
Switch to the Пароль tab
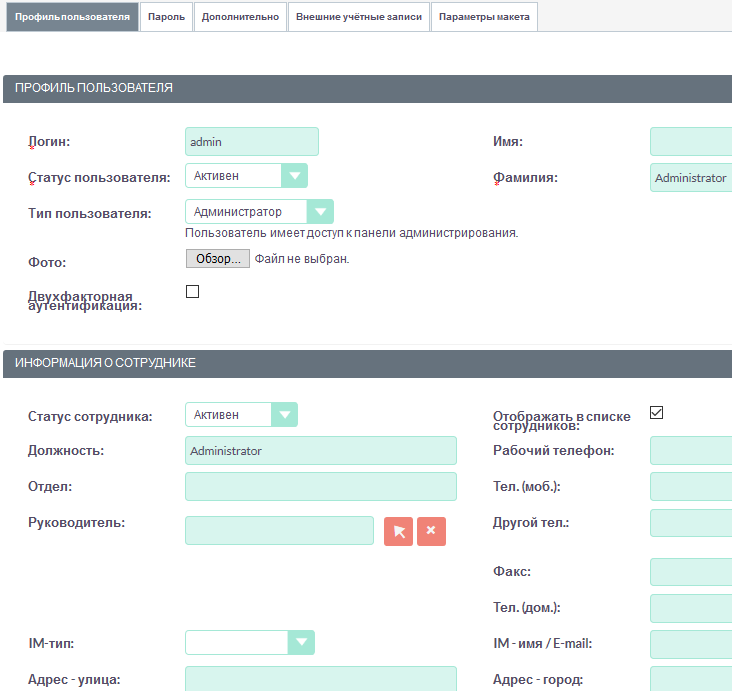pyautogui.click(x=166, y=17)
